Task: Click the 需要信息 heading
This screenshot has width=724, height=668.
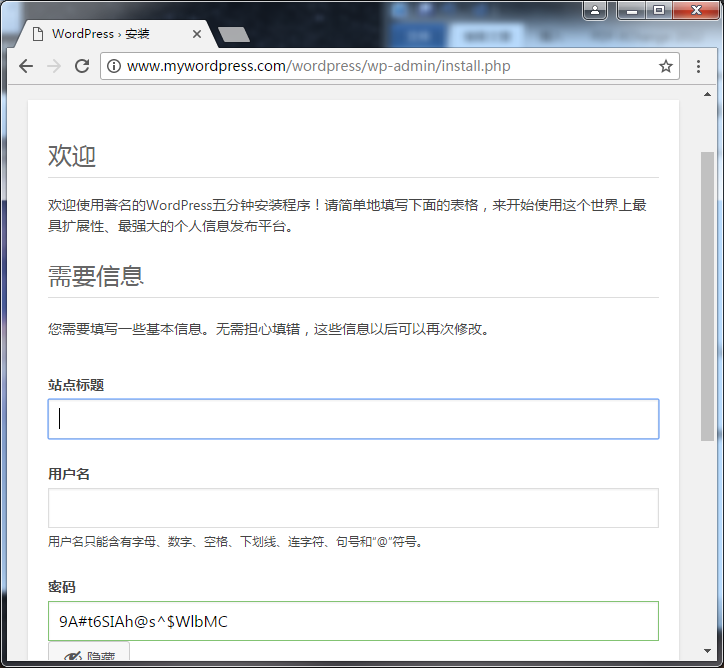Action: click(x=96, y=276)
